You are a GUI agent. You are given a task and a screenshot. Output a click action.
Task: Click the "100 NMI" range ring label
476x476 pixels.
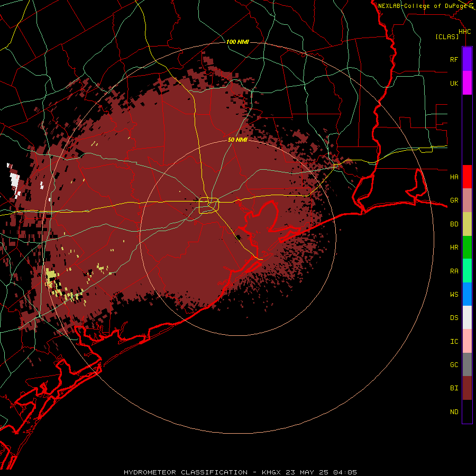[x=237, y=42]
